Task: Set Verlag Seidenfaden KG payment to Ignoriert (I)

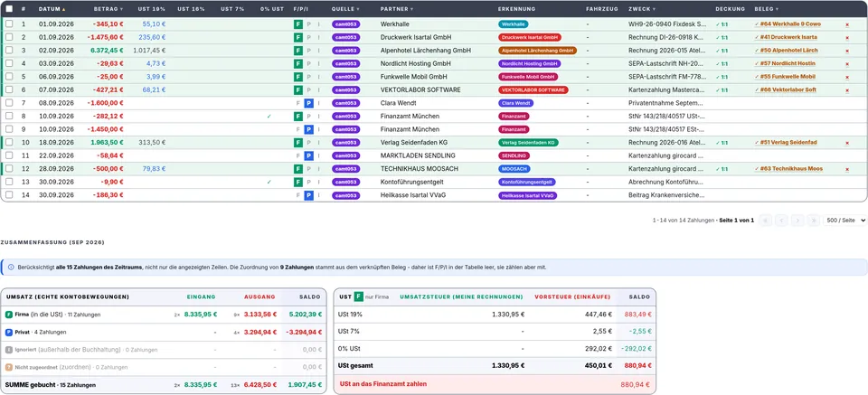Action: pos(319,143)
